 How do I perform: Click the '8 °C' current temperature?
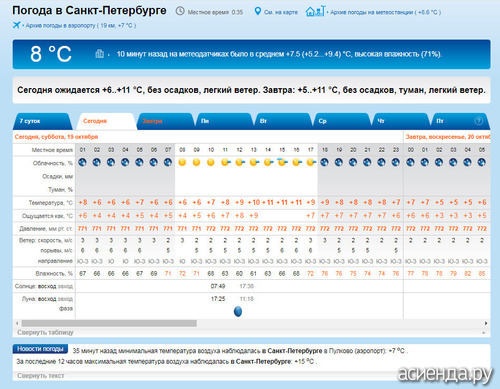[x=51, y=54]
